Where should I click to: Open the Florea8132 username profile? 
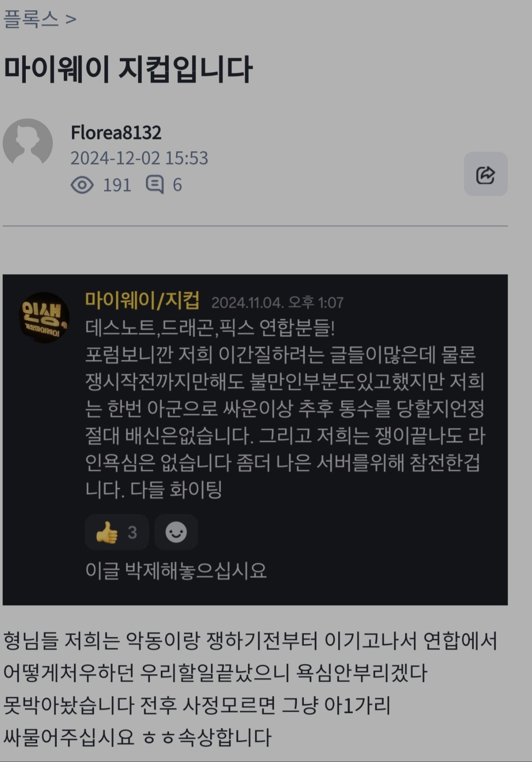[x=116, y=132]
